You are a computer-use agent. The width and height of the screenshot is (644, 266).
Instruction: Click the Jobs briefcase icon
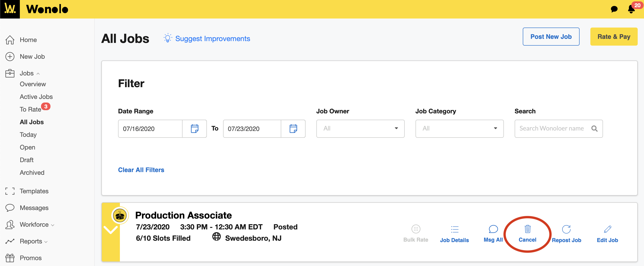(x=10, y=73)
